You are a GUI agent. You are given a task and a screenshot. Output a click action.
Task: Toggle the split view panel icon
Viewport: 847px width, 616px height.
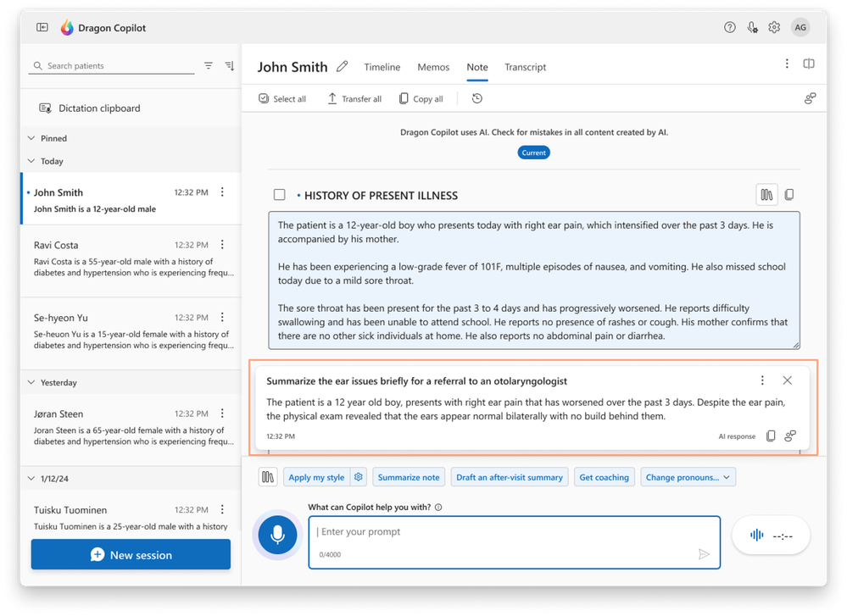(809, 64)
